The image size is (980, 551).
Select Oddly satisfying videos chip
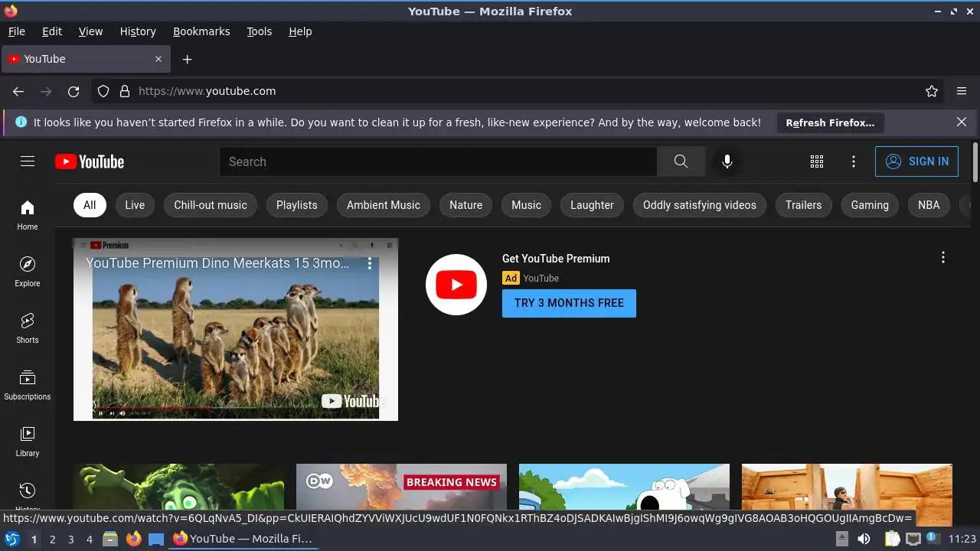click(700, 205)
